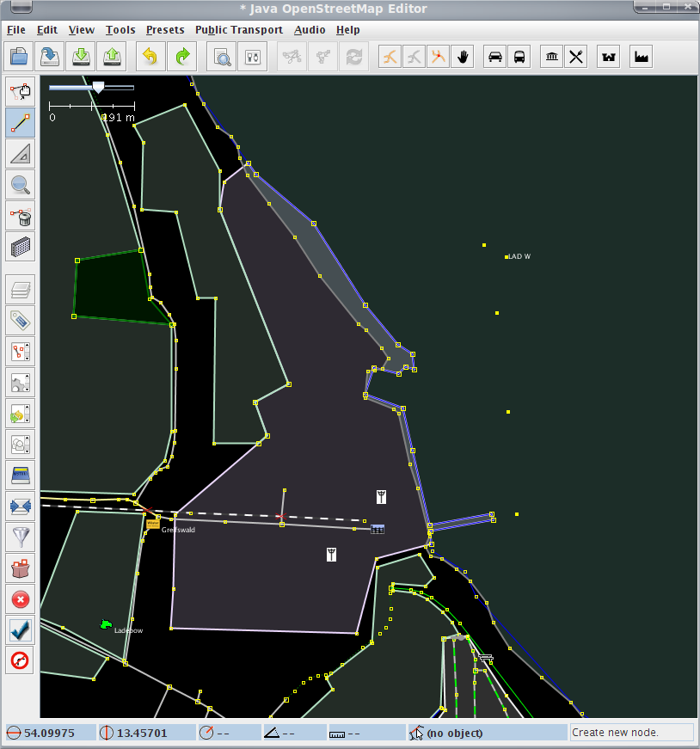The image size is (700, 749).
Task: Click the Upload data toolbar icon
Action: click(x=113, y=58)
